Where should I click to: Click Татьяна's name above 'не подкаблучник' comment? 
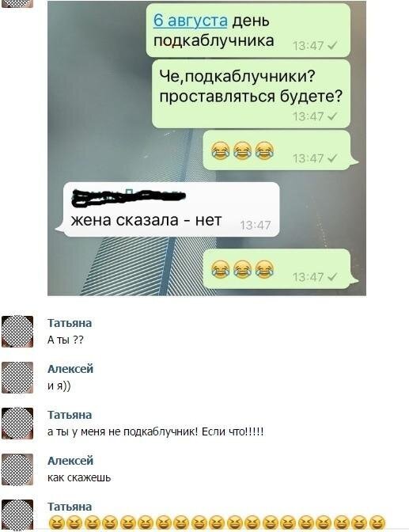70,415
